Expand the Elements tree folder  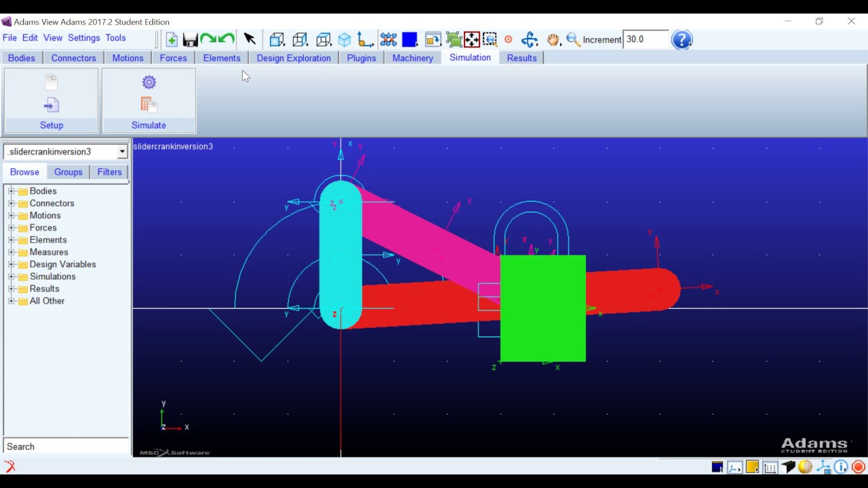pyautogui.click(x=11, y=240)
